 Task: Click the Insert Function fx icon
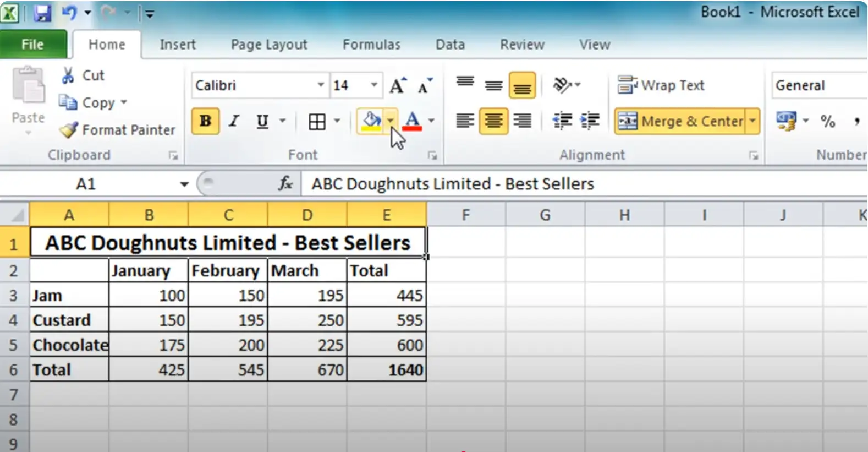point(285,183)
